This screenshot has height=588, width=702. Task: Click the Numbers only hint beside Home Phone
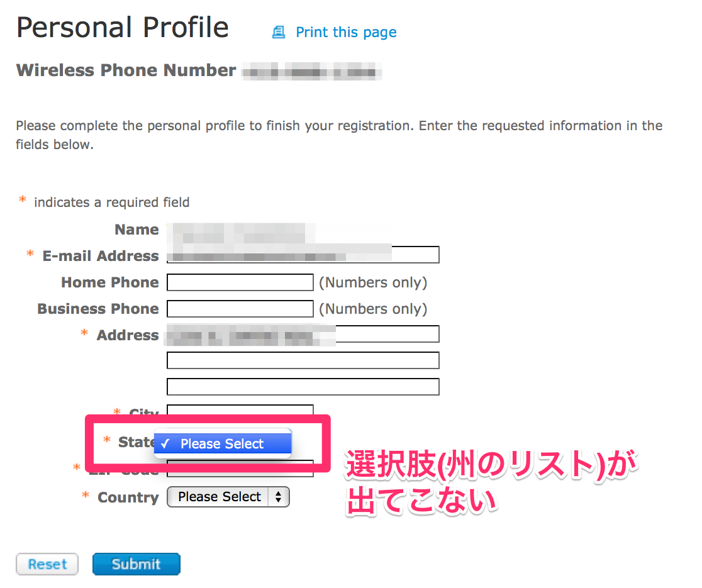pyautogui.click(x=373, y=282)
